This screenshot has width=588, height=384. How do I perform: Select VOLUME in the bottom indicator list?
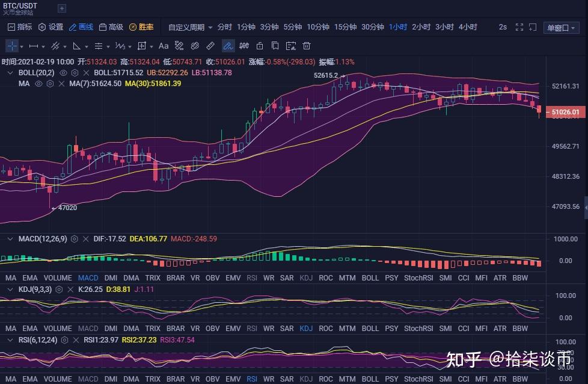pos(58,379)
